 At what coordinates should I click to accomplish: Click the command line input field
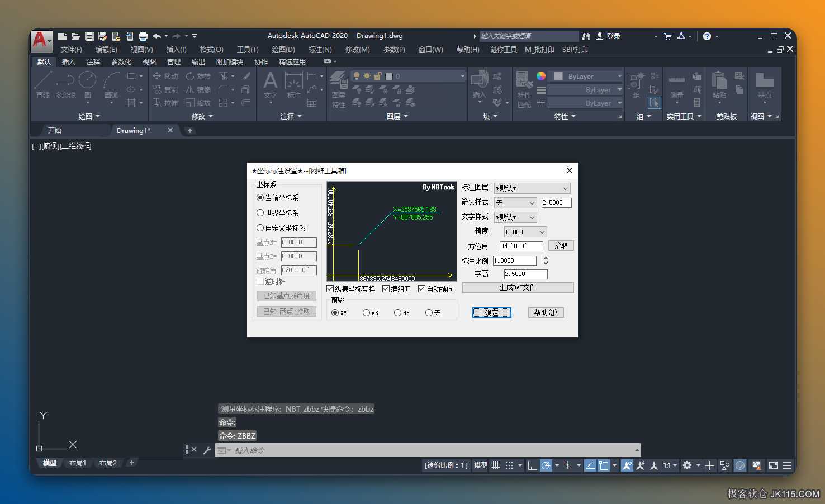click(x=428, y=450)
